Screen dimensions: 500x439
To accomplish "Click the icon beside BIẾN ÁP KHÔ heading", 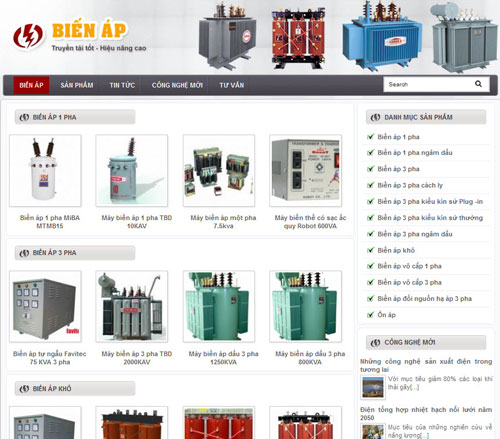I will click(x=24, y=389).
